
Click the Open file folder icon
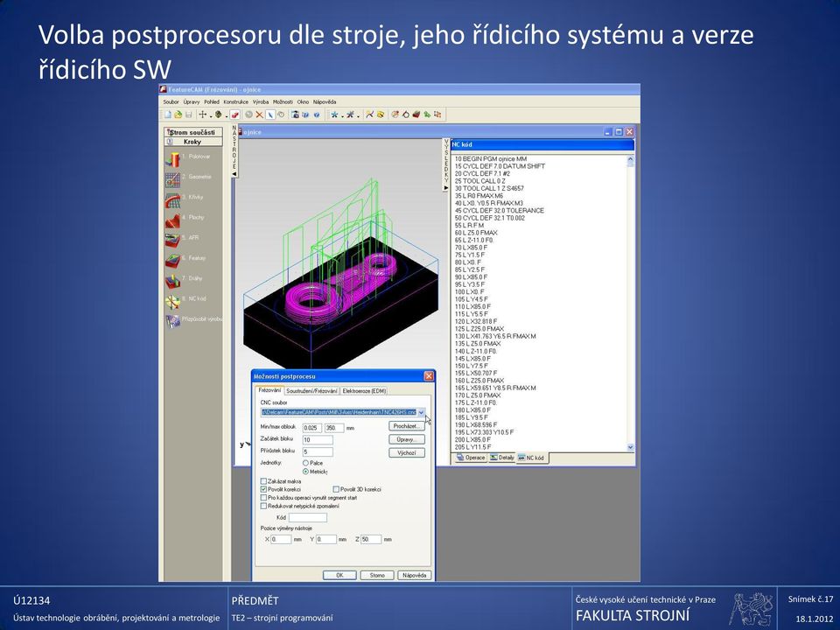coord(178,115)
